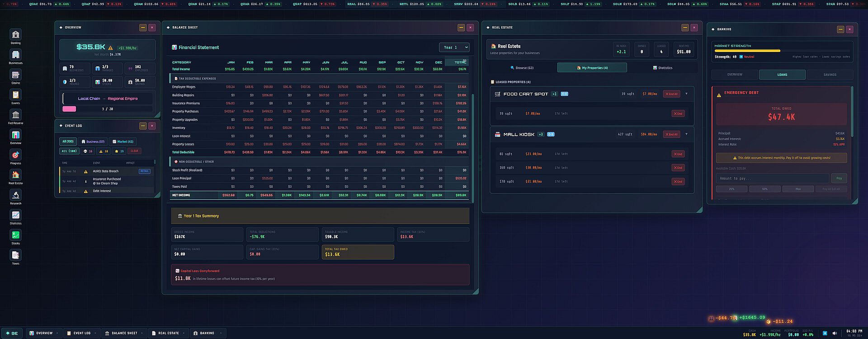Collapse the Mall Kiosk property group
The image size is (868, 339).
[x=686, y=134]
